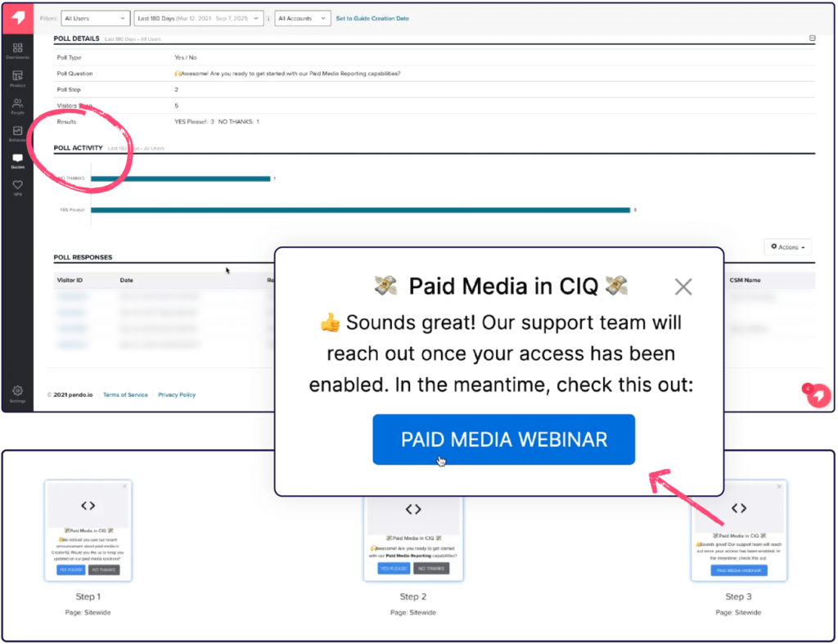
Task: Open the Settings gear in sidebar
Action: [x=18, y=394]
